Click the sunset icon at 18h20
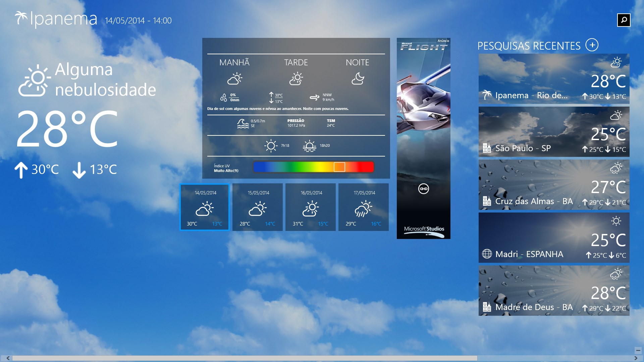The height and width of the screenshot is (362, 644). [x=309, y=146]
